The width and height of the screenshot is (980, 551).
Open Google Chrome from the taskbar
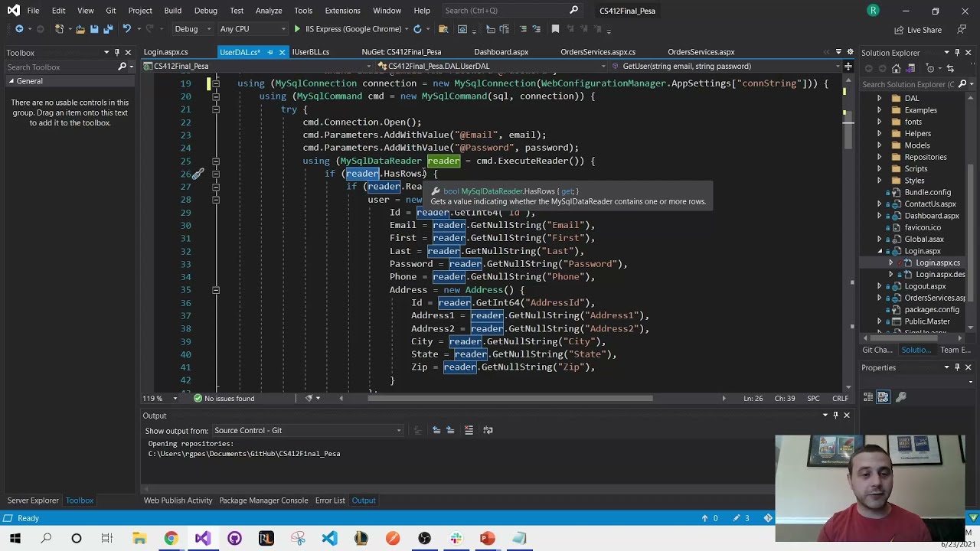[171, 538]
